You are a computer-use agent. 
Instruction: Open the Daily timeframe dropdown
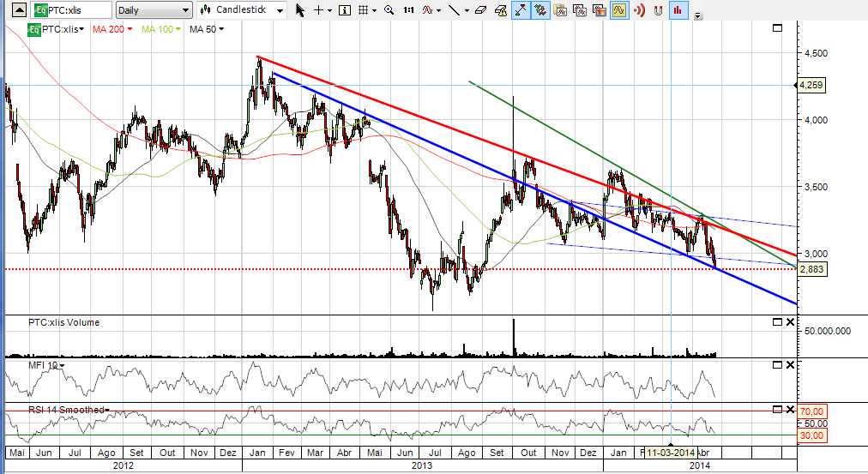click(154, 10)
